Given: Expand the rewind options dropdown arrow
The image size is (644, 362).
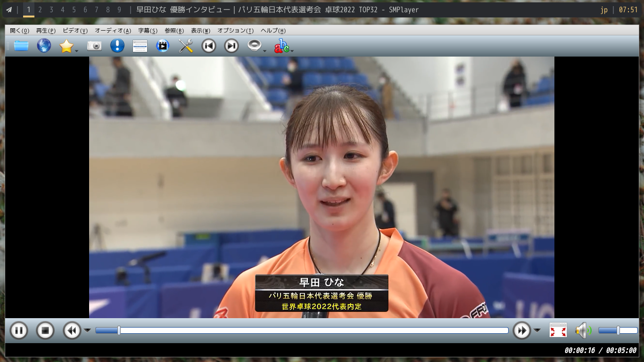Looking at the screenshot, I should point(87,330).
